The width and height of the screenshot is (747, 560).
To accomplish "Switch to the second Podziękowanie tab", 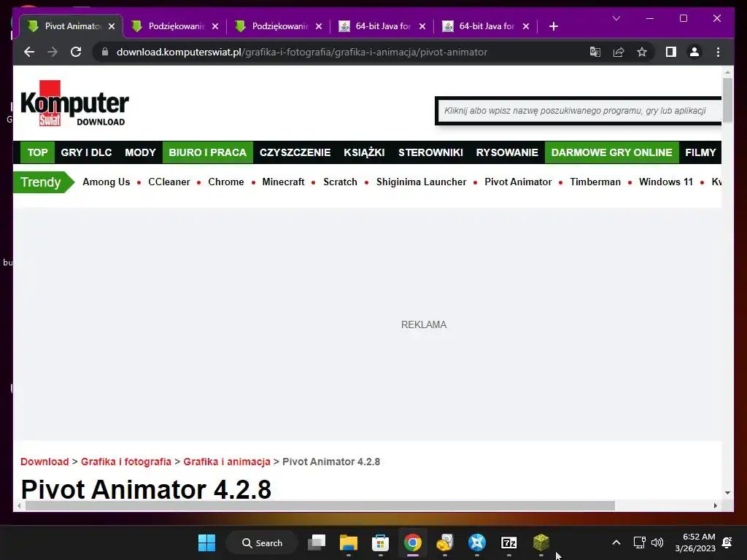I will coord(278,26).
